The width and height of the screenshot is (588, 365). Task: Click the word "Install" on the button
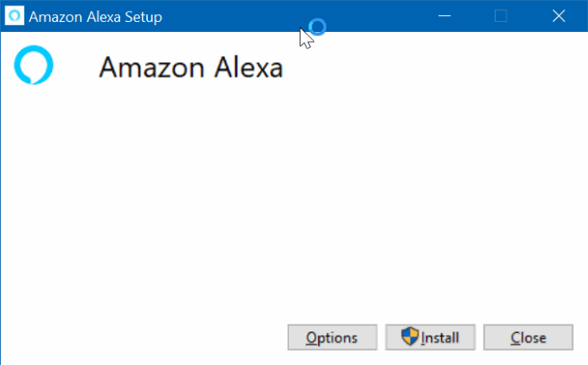440,338
